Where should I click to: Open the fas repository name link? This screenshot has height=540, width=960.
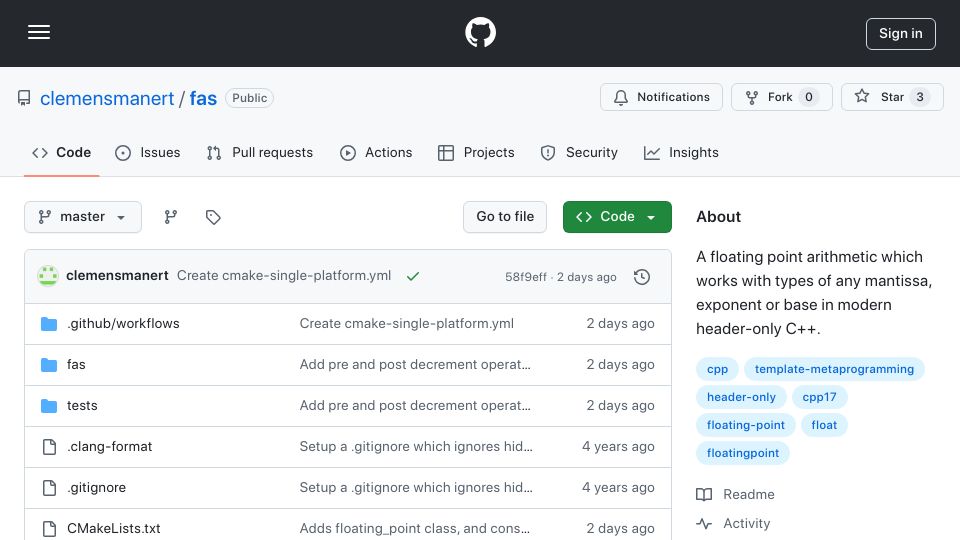coord(203,99)
